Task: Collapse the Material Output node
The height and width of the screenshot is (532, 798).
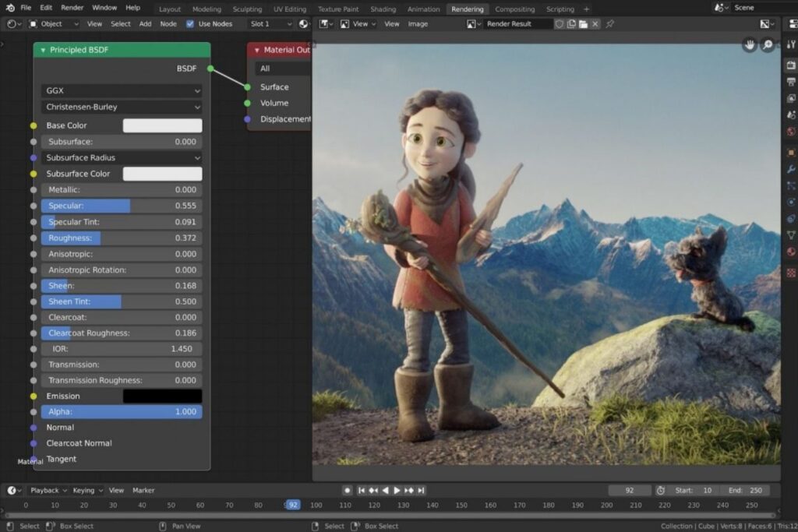Action: pos(256,50)
